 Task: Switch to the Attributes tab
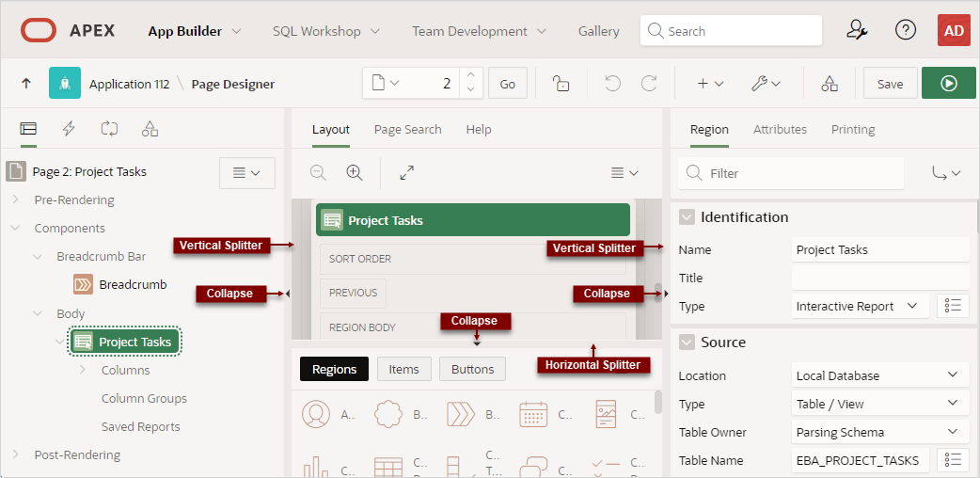pyautogui.click(x=780, y=130)
